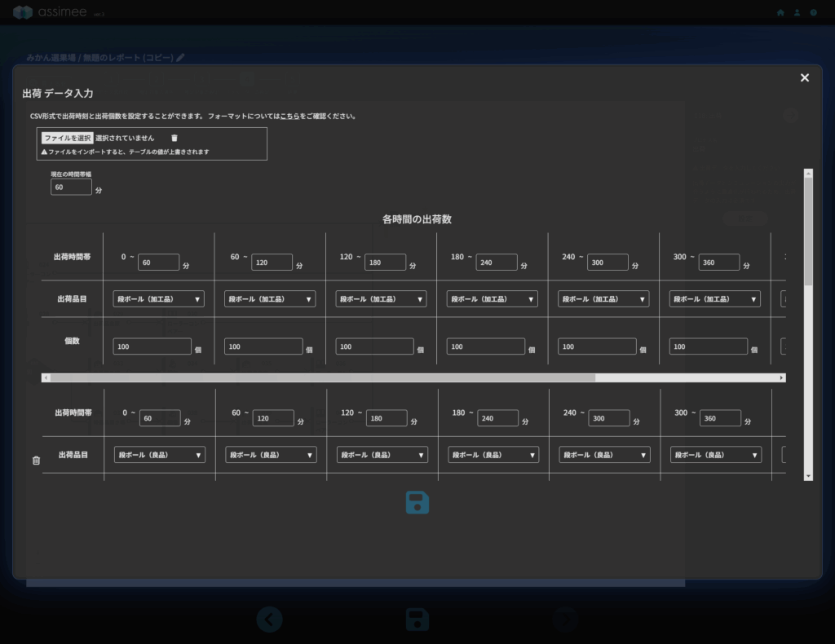The width and height of the screenshot is (835, 644).
Task: Close the 出荷データ入力 dialog with X
Action: click(x=804, y=77)
